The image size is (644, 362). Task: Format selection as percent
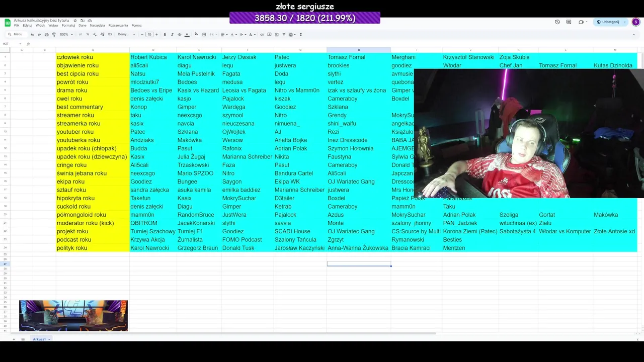(88, 35)
